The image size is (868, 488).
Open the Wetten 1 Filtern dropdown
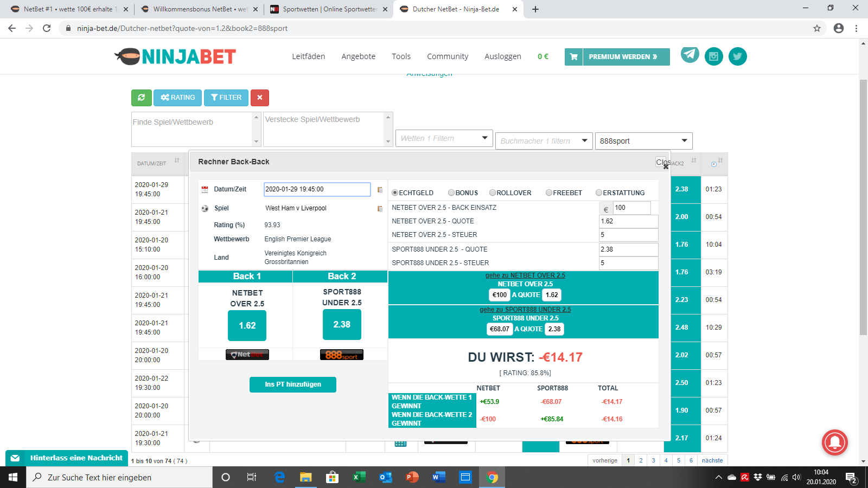444,138
